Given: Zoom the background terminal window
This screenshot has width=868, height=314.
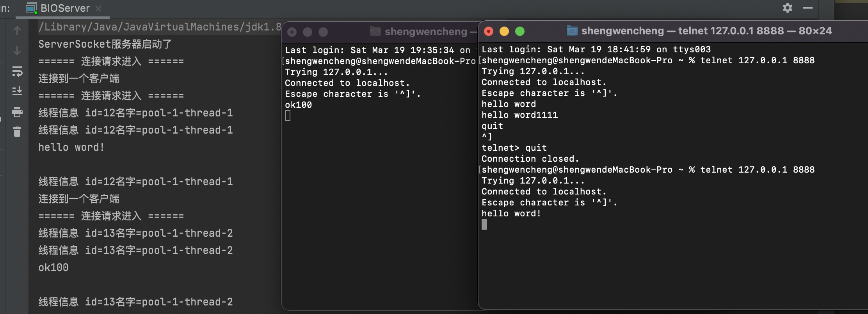Looking at the screenshot, I should click(323, 32).
